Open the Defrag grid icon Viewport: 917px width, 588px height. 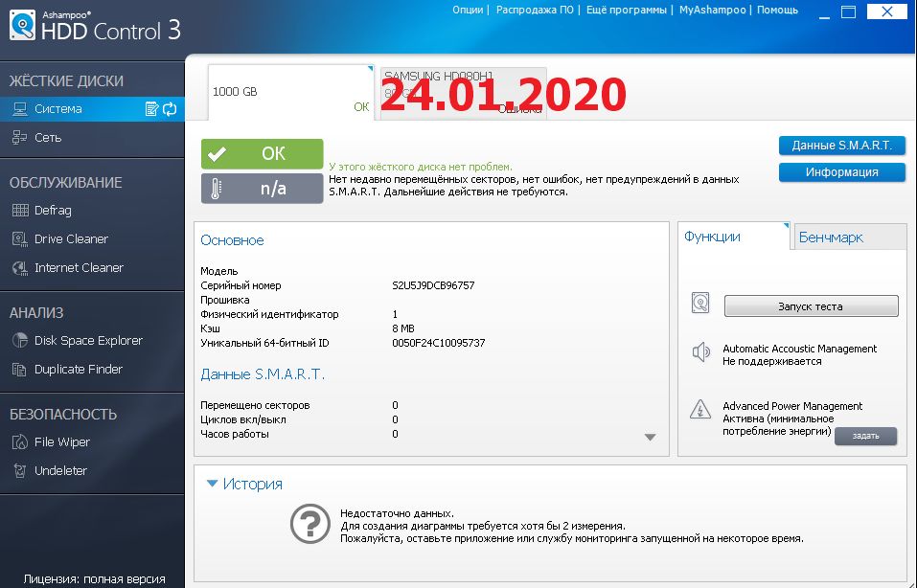click(20, 210)
